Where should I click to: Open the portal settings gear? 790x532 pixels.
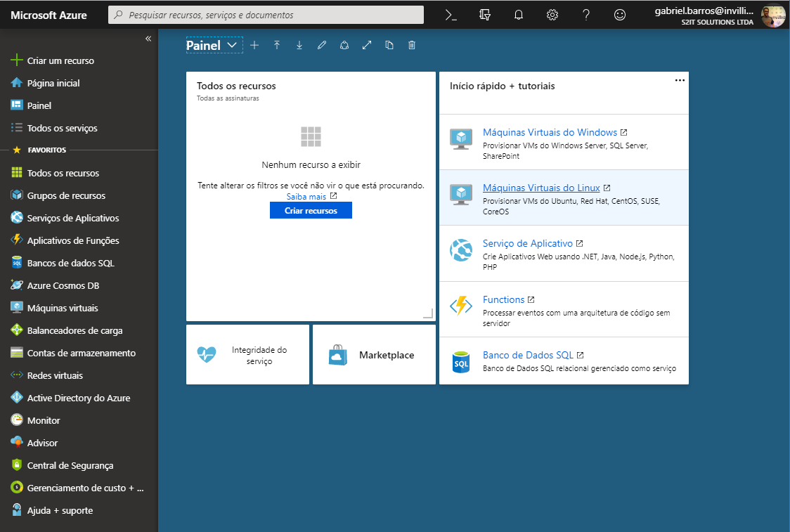[x=552, y=15]
